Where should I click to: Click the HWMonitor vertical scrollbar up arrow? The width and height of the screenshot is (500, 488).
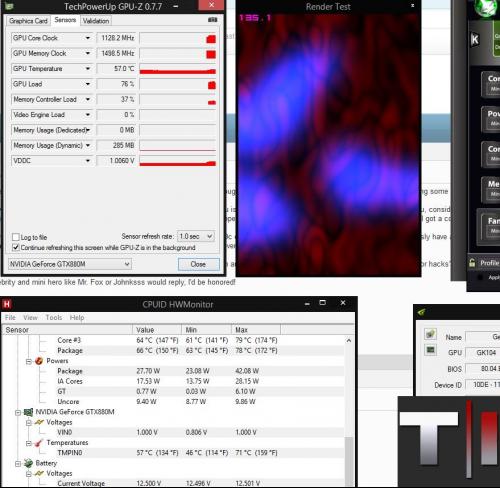pyautogui.click(x=349, y=340)
